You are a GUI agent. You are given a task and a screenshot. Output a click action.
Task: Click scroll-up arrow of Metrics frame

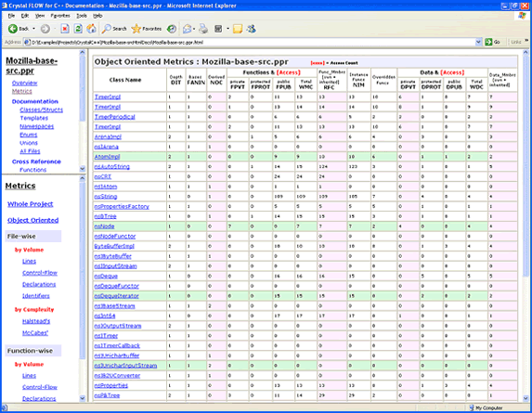point(83,178)
